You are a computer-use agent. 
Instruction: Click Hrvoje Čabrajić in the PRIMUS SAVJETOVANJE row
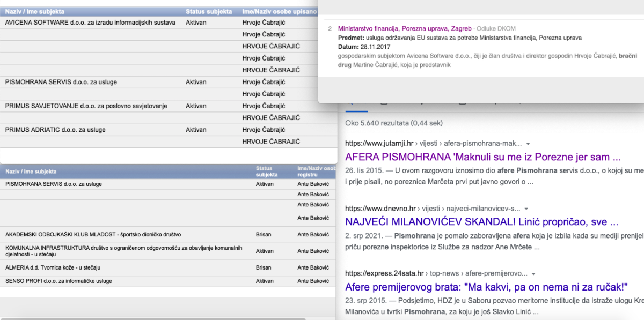(263, 106)
